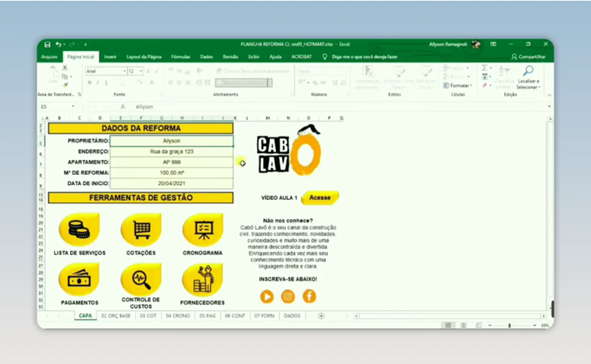The height and width of the screenshot is (364, 591).
Task: Cut selection with the scissors icon
Action: pos(65,67)
